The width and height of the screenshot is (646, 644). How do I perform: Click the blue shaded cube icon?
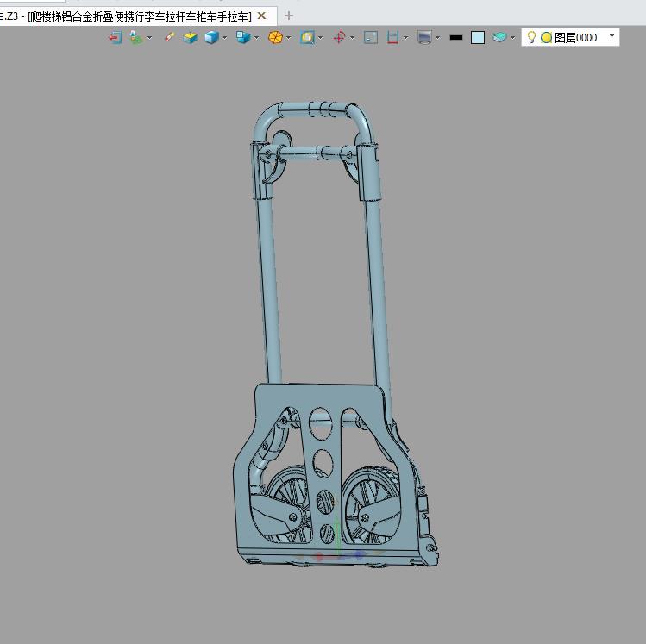pyautogui.click(x=211, y=37)
